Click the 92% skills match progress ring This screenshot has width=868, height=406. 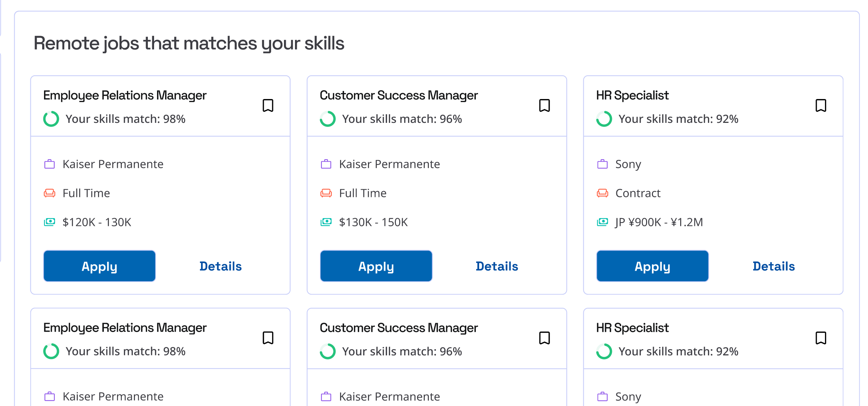click(x=604, y=119)
